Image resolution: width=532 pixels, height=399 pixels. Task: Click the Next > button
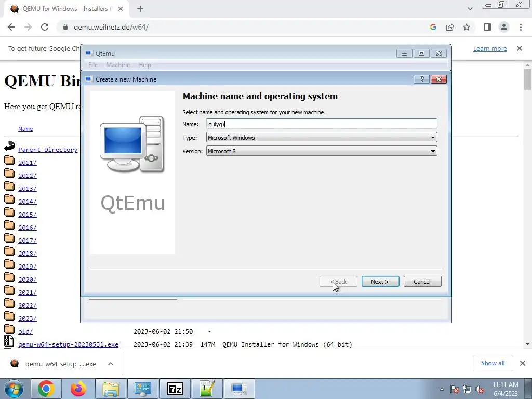coord(380,281)
